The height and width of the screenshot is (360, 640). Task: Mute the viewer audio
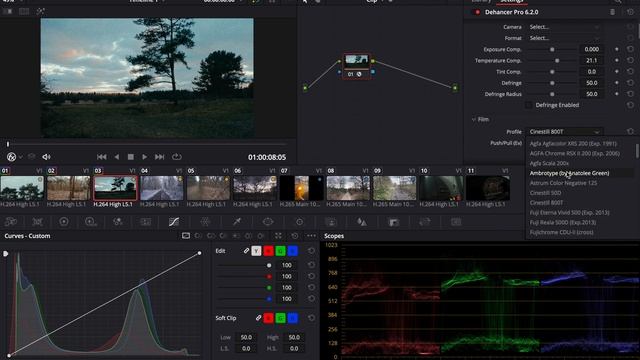point(47,157)
